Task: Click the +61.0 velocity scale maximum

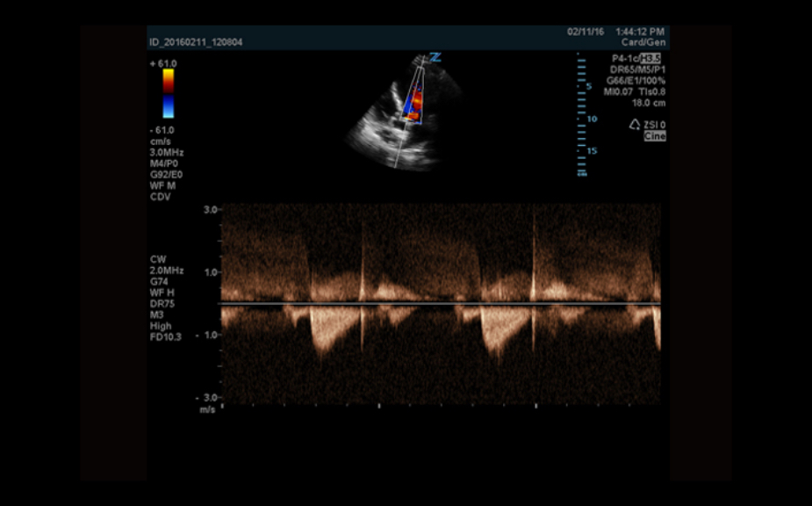Action: click(163, 63)
